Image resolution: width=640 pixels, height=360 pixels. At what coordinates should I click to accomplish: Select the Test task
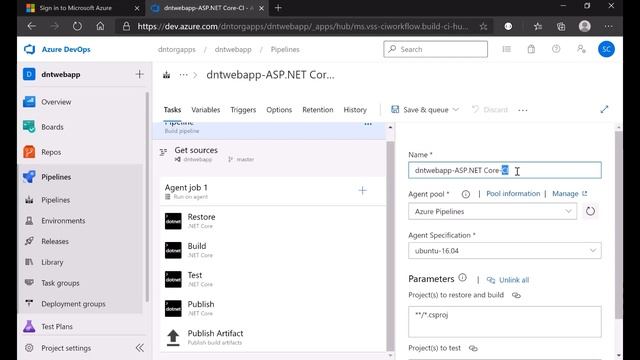(x=273, y=279)
